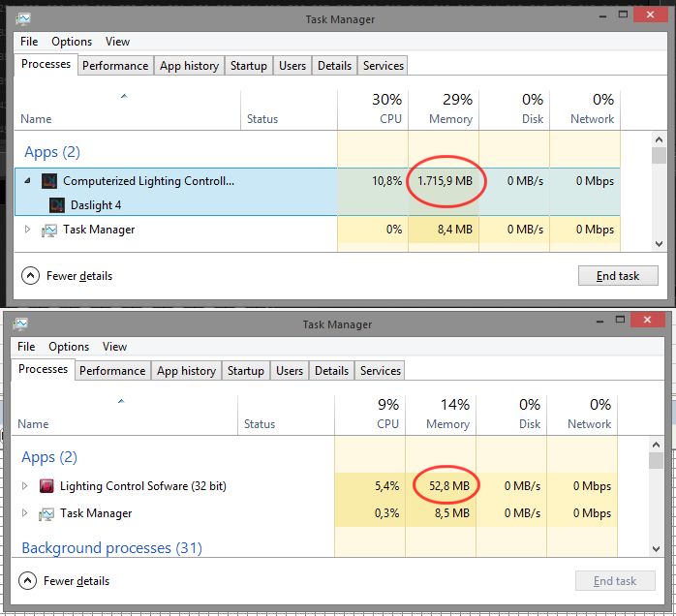Select Processes tab in bottom window
The width and height of the screenshot is (676, 616).
43,369
